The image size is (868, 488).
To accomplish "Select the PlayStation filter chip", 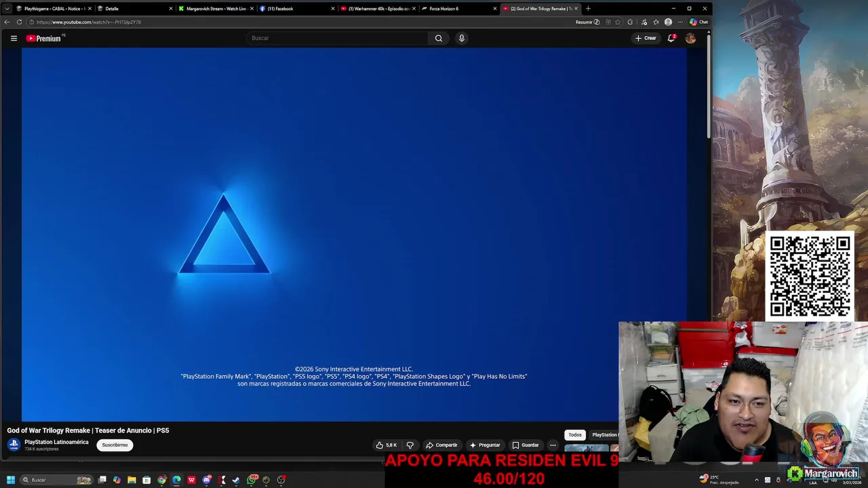I will click(604, 434).
